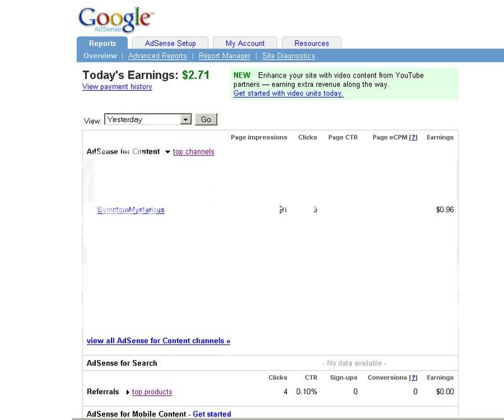The height and width of the screenshot is (420, 504).
Task: Open the Reports tab
Action: click(x=102, y=43)
